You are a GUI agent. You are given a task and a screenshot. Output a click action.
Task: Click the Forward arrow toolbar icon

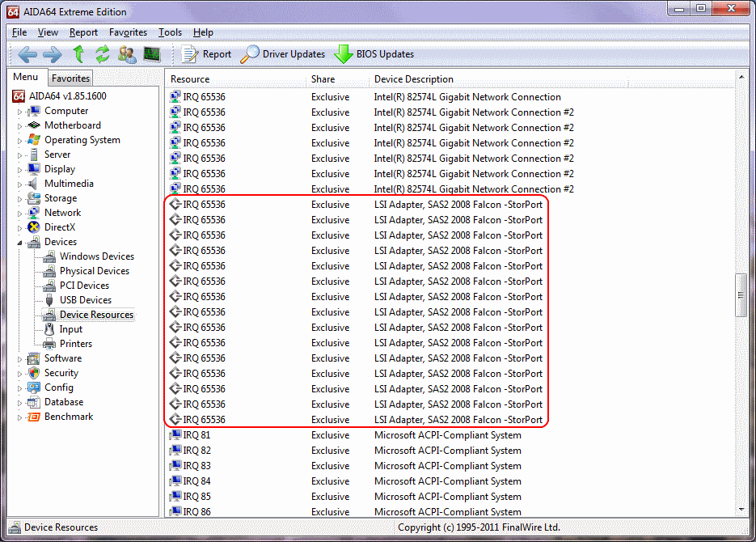pos(52,54)
